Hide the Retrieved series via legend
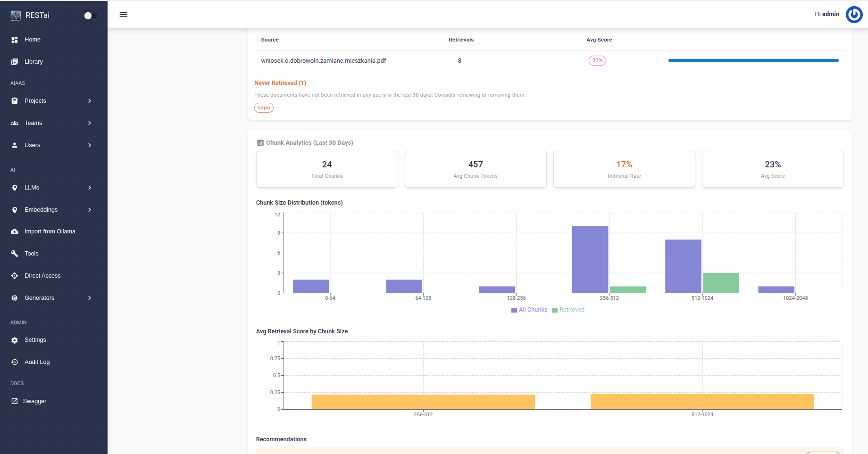This screenshot has height=454, width=868. tap(568, 310)
